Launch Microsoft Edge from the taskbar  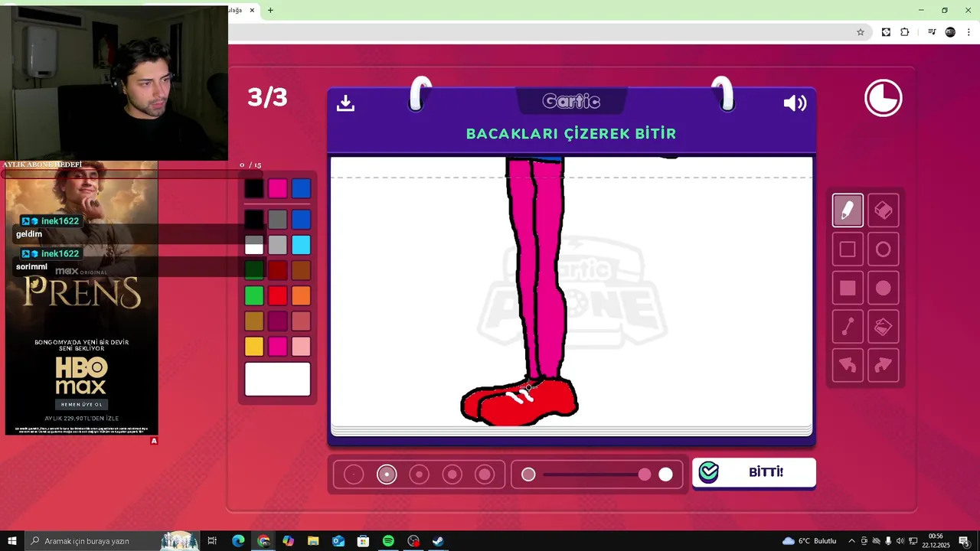coord(238,541)
